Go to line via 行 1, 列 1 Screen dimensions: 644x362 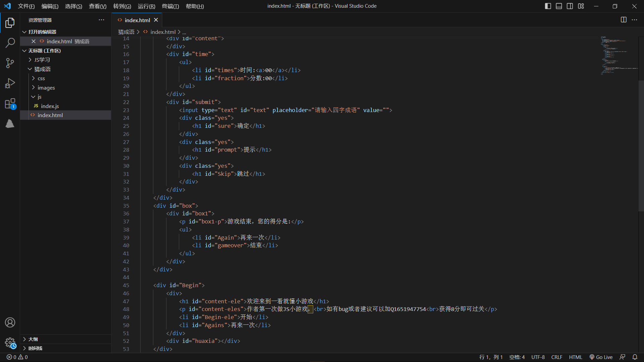(x=491, y=357)
